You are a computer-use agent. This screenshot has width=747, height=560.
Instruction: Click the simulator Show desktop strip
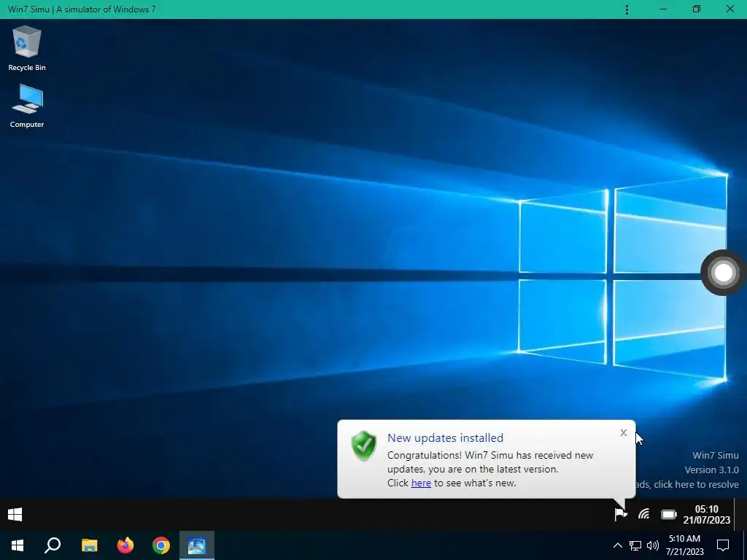[741, 514]
